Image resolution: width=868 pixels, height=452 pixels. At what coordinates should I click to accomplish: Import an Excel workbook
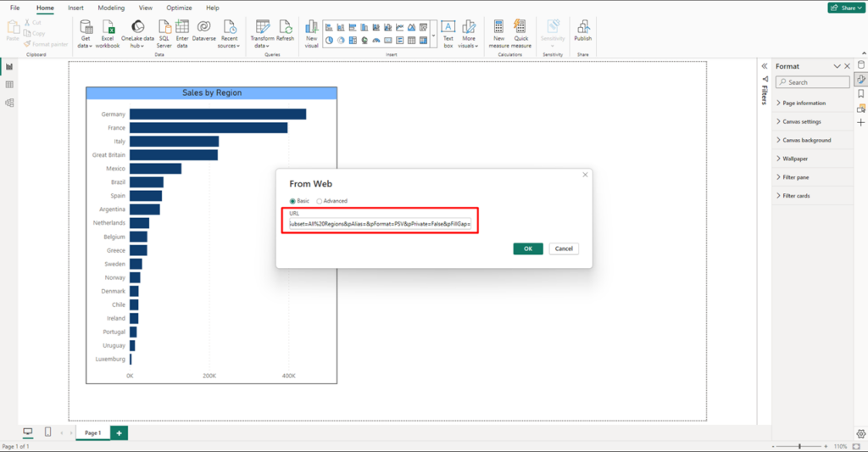108,34
